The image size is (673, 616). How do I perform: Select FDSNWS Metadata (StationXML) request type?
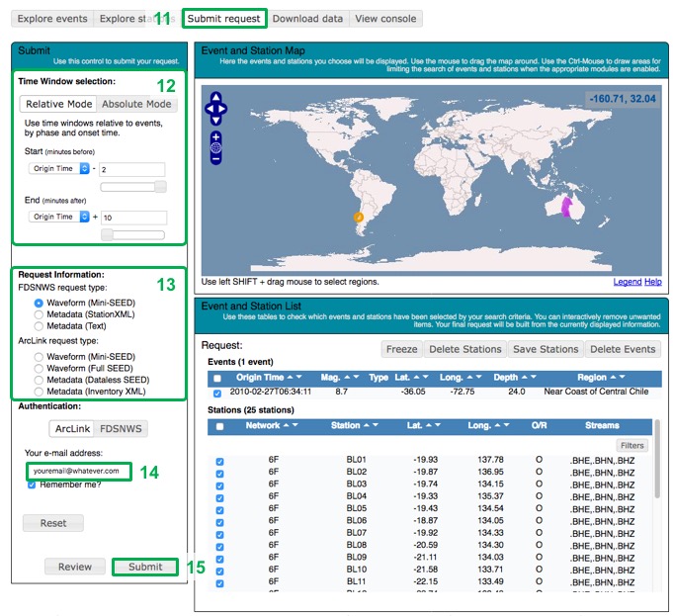39,314
